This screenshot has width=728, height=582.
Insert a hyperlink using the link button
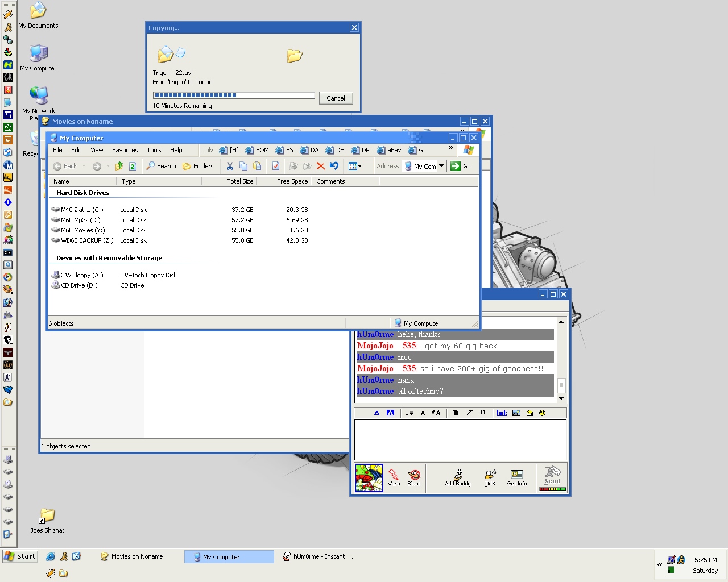click(502, 413)
